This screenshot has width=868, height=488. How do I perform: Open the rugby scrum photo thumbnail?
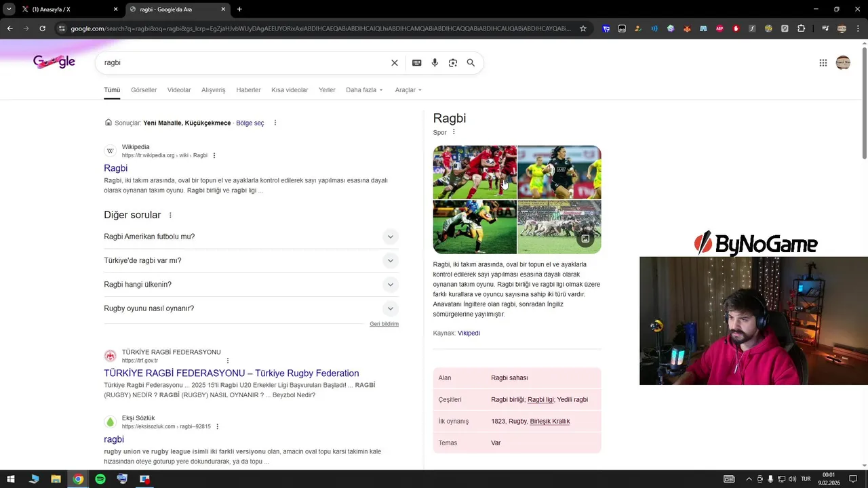point(559,227)
